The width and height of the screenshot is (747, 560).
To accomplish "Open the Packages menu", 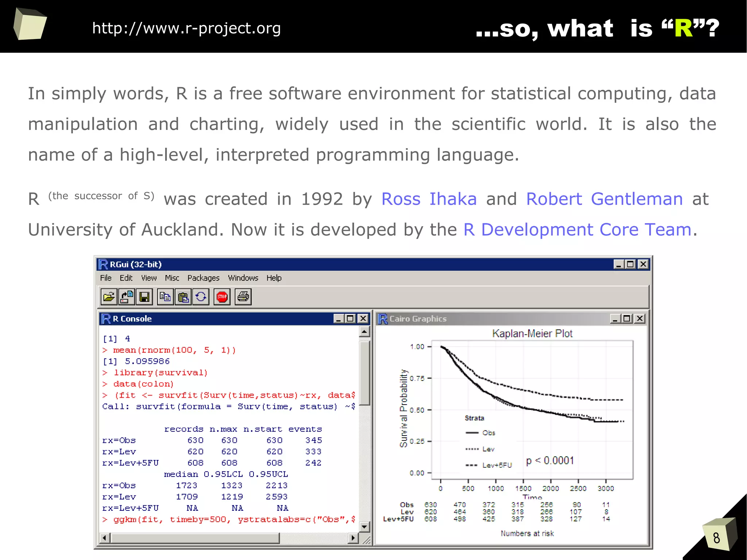I will point(204,278).
